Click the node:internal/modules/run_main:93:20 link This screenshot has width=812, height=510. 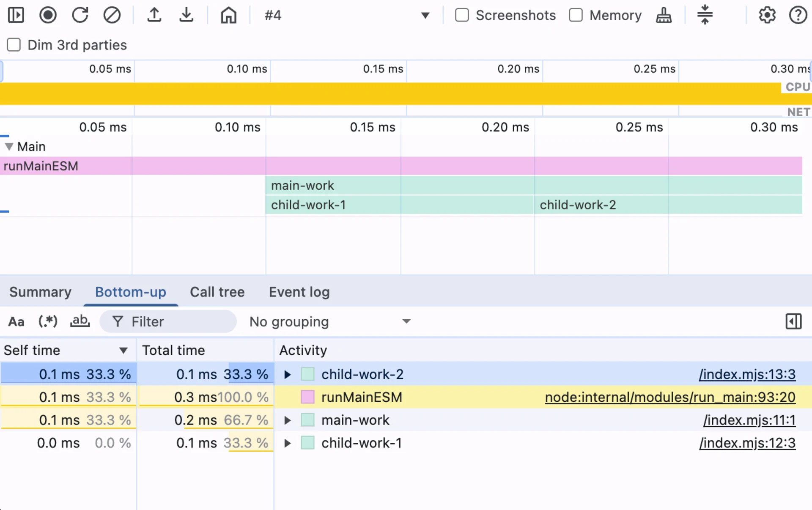[x=670, y=398]
